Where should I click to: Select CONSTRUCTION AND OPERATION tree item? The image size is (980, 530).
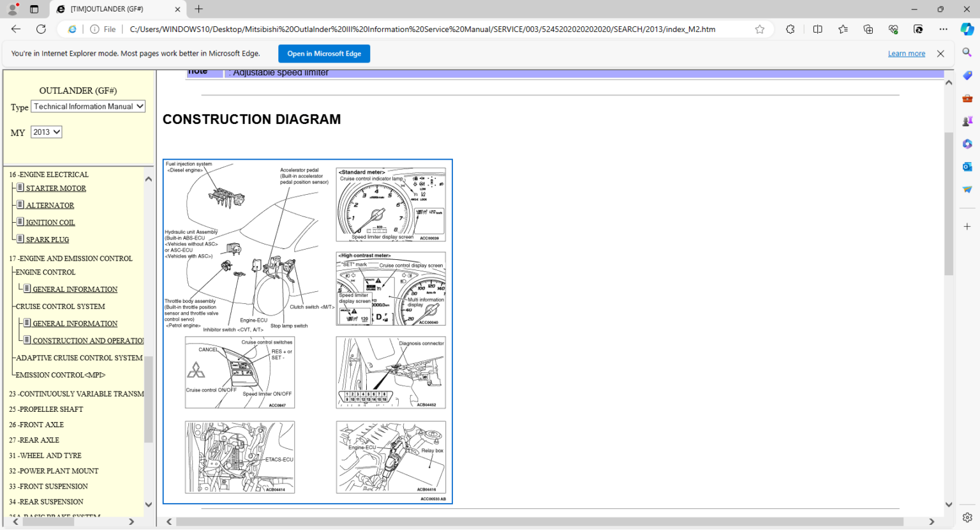pyautogui.click(x=87, y=341)
